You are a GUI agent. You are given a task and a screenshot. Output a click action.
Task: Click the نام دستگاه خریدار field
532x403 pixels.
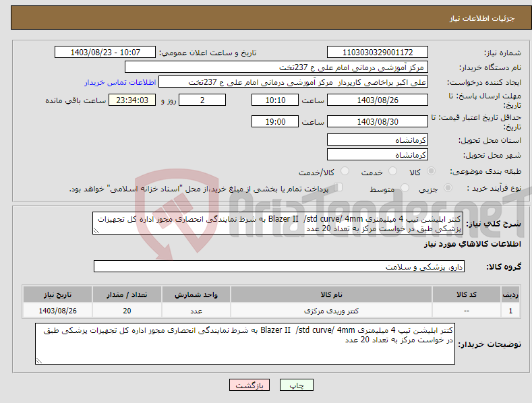tap(276, 67)
